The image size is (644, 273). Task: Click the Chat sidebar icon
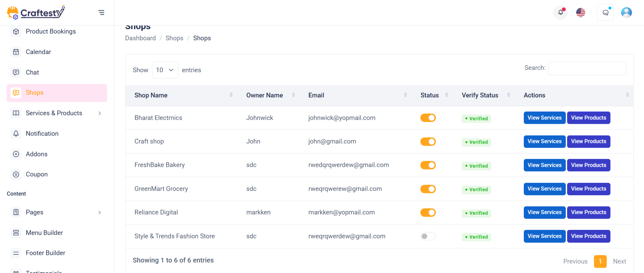16,72
